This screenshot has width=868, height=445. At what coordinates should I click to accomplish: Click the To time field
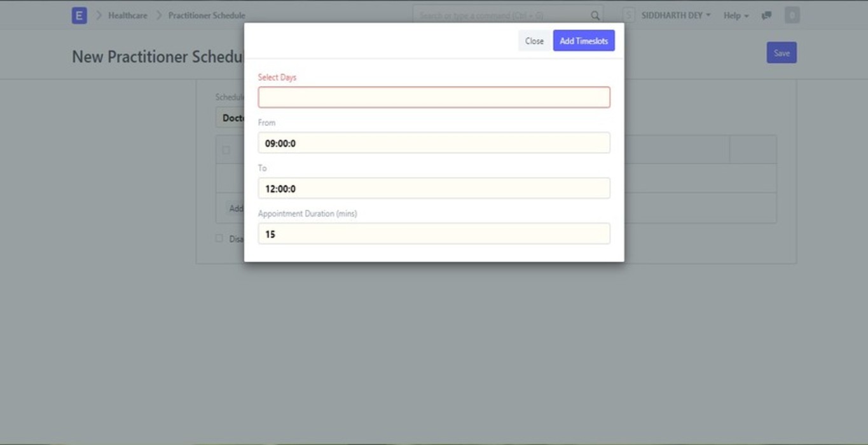tap(434, 188)
